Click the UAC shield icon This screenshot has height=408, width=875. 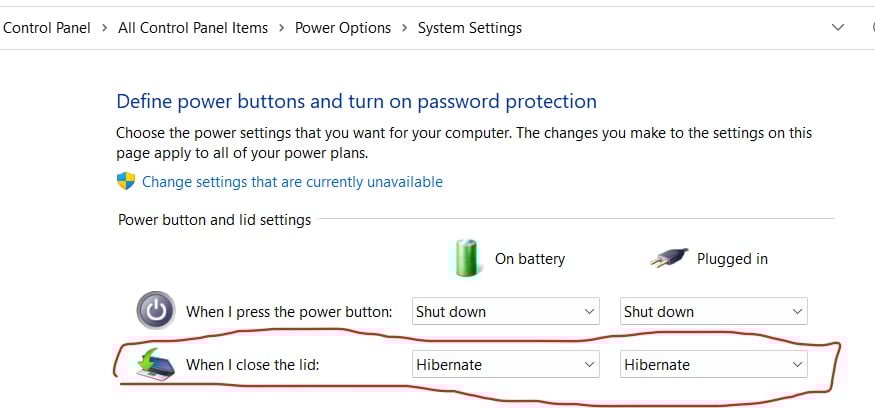[x=126, y=181]
